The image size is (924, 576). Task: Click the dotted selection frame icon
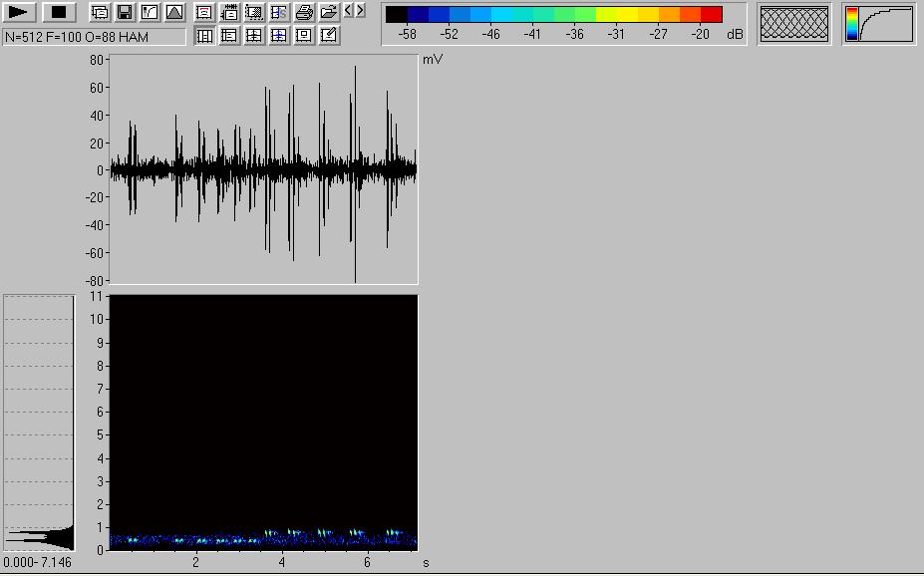tap(254, 13)
